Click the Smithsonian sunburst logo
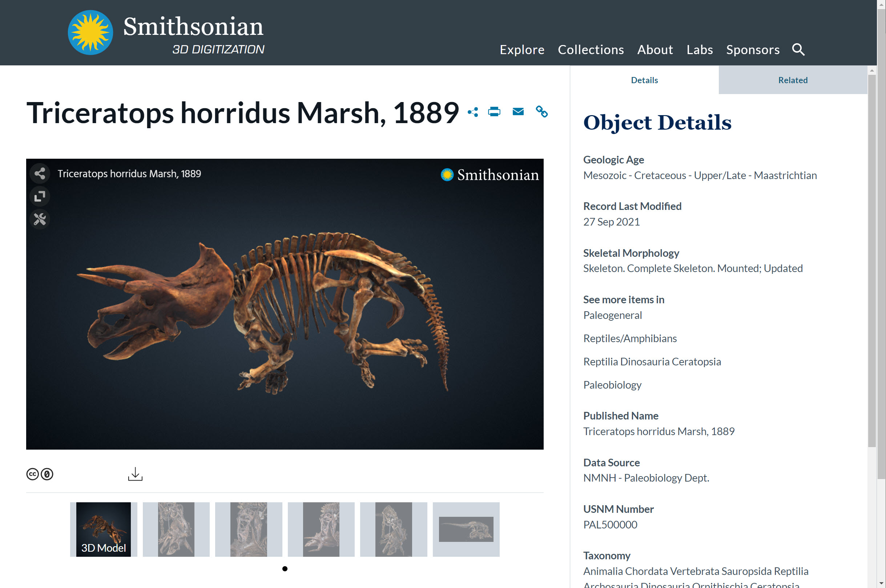This screenshot has height=588, width=886. click(x=90, y=33)
